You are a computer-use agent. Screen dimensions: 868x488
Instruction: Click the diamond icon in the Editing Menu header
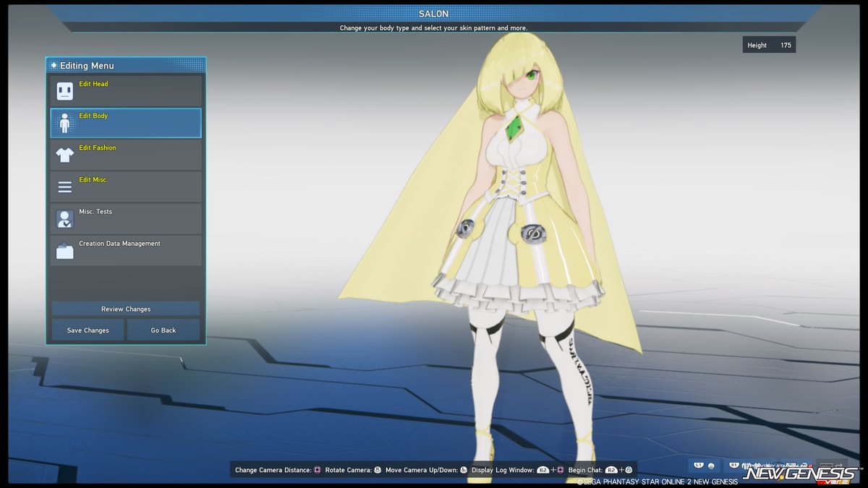pos(53,65)
